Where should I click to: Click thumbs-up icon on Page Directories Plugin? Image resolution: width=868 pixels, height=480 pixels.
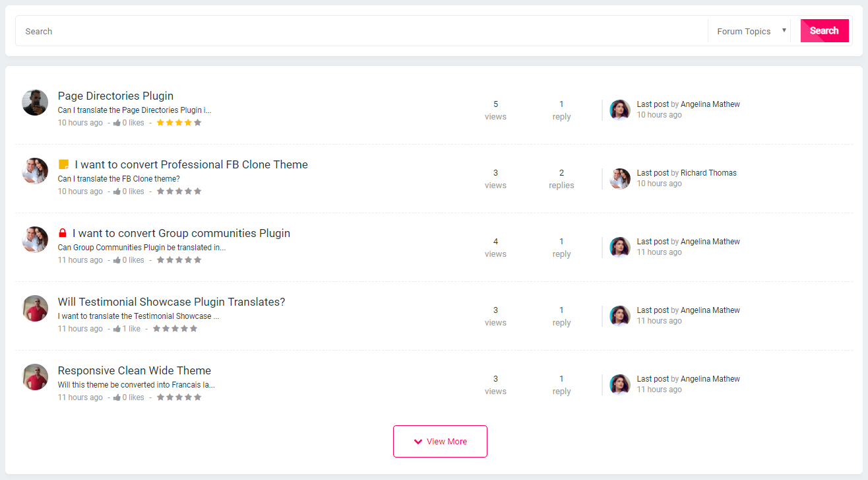pos(117,123)
